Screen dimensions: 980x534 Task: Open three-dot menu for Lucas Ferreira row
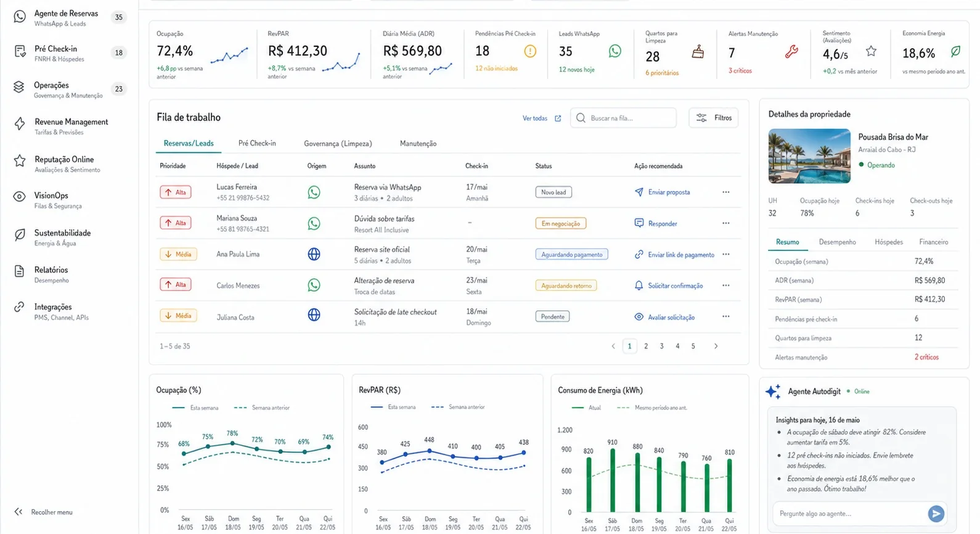coord(726,192)
